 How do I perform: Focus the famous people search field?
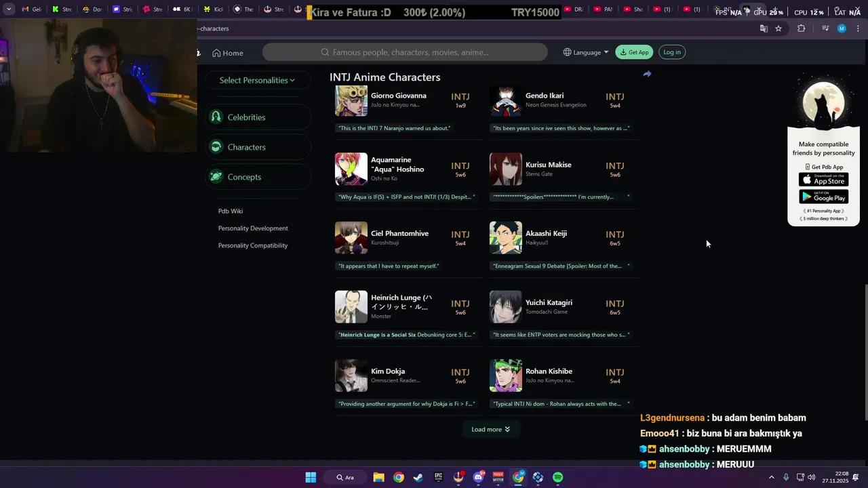(405, 52)
